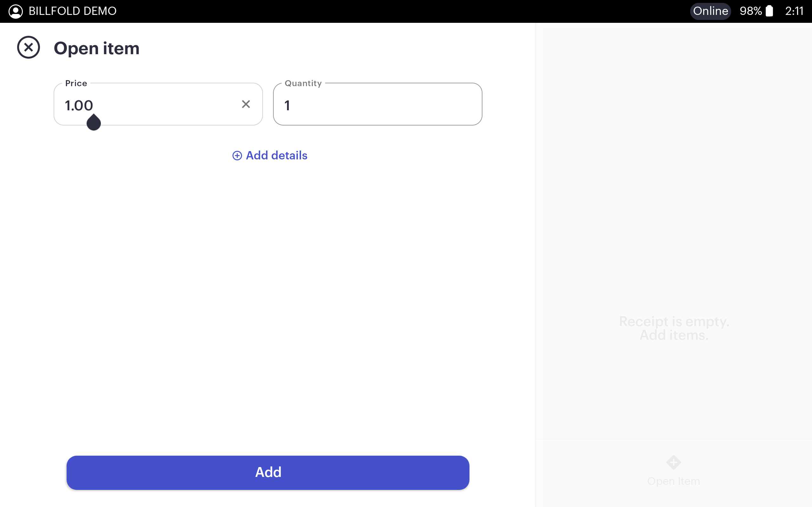Tap the Open Item label in receipt panel
This screenshot has height=507, width=812.
[673, 481]
